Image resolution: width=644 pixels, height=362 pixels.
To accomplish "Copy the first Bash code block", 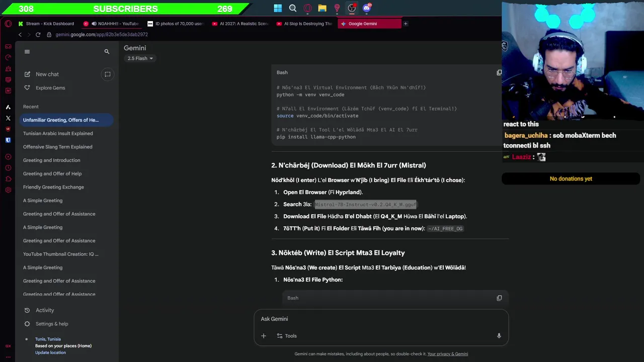I will click(x=499, y=72).
